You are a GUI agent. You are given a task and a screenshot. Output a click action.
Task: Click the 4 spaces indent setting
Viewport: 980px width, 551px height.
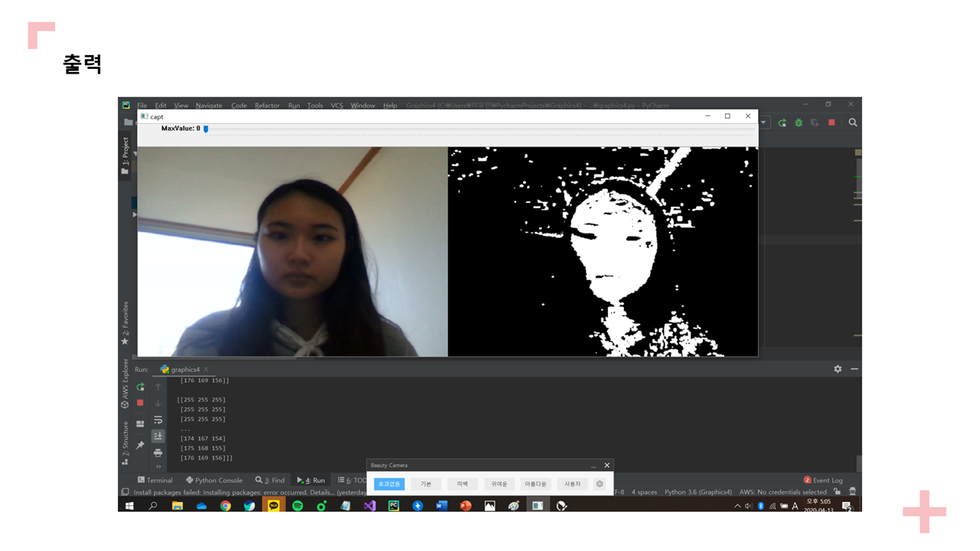pyautogui.click(x=644, y=492)
